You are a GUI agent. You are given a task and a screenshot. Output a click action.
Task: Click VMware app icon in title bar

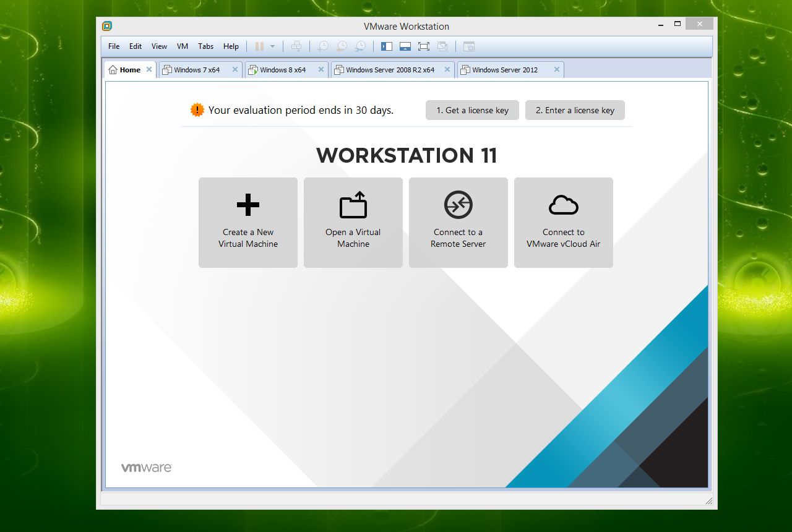pos(107,26)
